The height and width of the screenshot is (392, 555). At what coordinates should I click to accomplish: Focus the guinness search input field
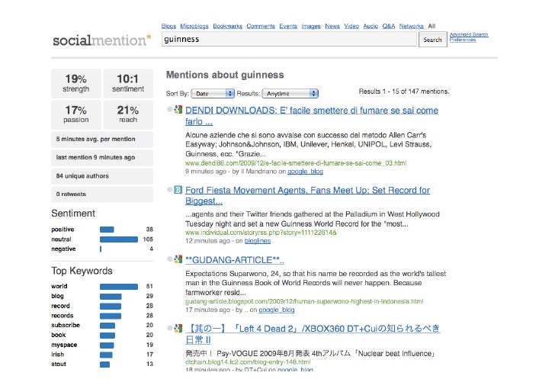(x=289, y=39)
